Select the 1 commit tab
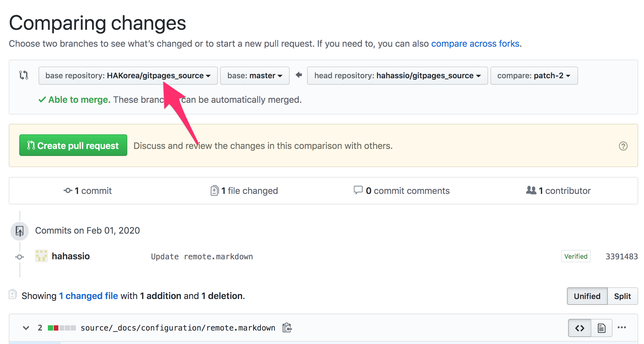The width and height of the screenshot is (644, 344). [88, 191]
